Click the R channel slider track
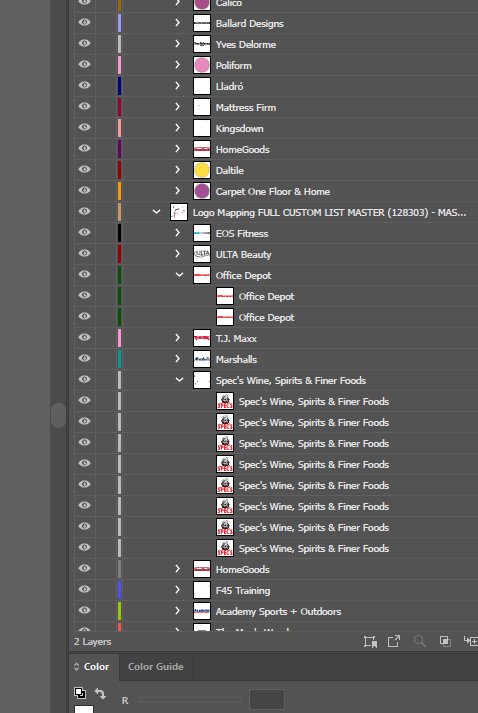This screenshot has height=713, width=478. point(190,699)
